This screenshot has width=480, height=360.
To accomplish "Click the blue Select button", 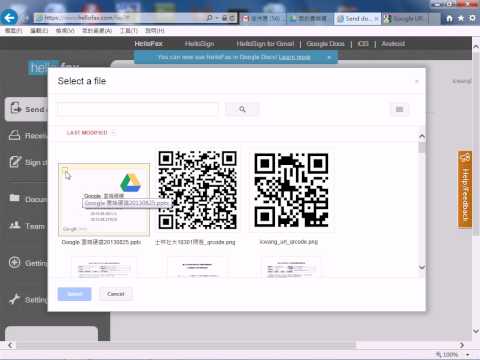I will click(74, 294).
